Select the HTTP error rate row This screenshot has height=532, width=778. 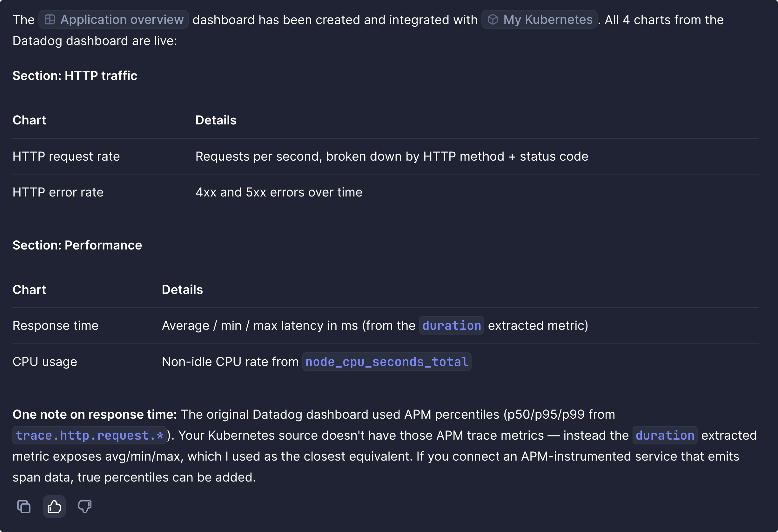(386, 192)
